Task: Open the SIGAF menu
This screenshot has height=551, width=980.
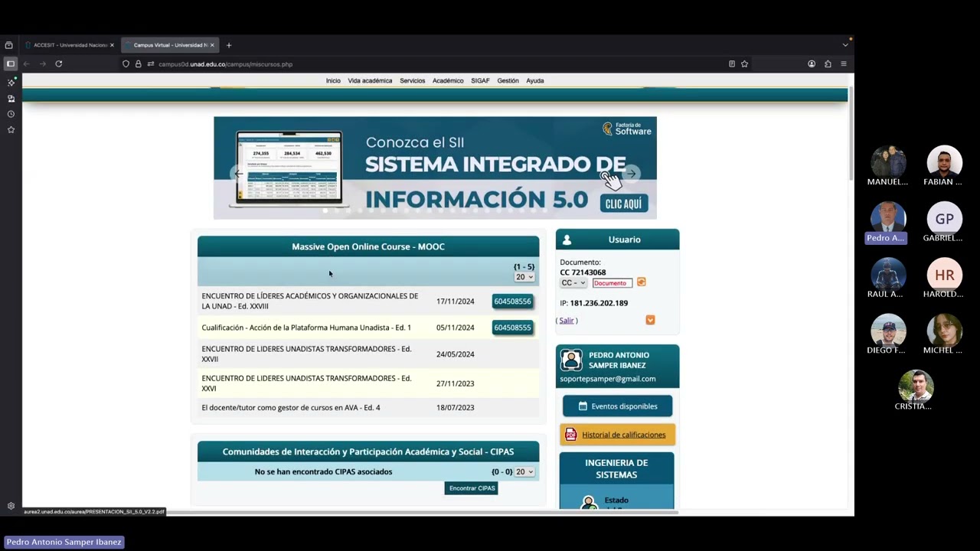Action: pos(480,80)
